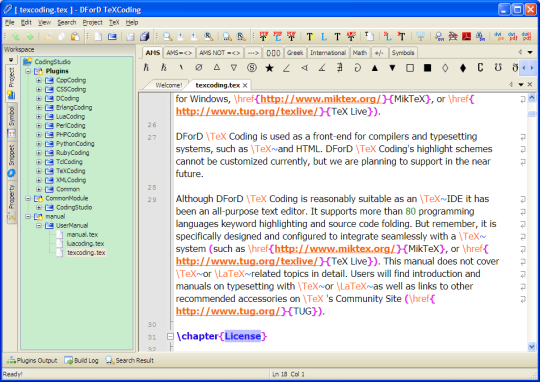
Task: Click the Save All icon
Action: coord(144,36)
